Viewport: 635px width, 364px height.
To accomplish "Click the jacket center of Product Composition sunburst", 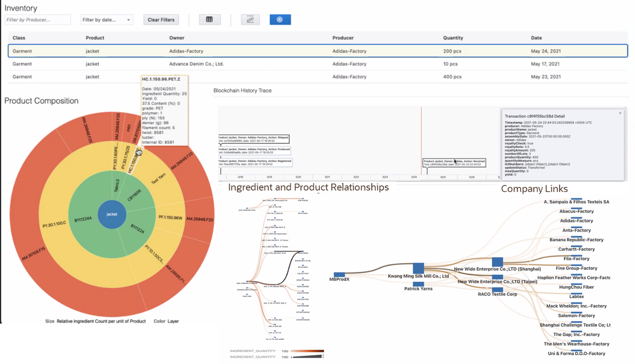I will (x=112, y=214).
